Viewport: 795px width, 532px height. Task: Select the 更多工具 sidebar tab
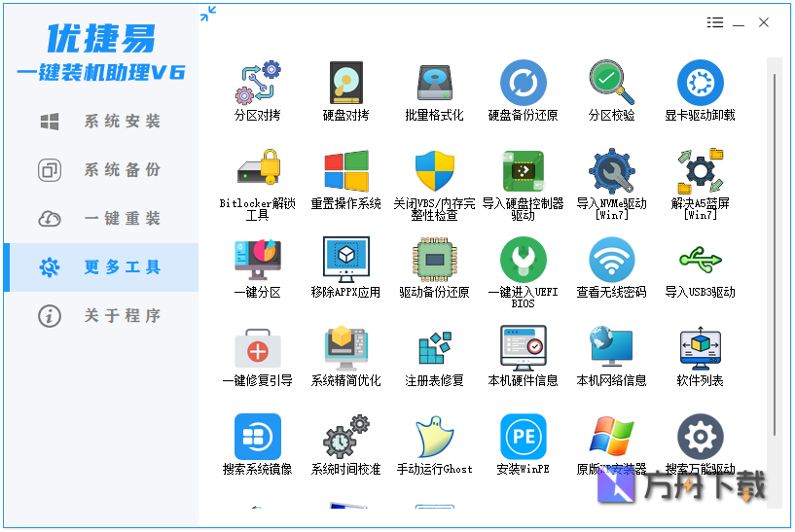(x=101, y=267)
